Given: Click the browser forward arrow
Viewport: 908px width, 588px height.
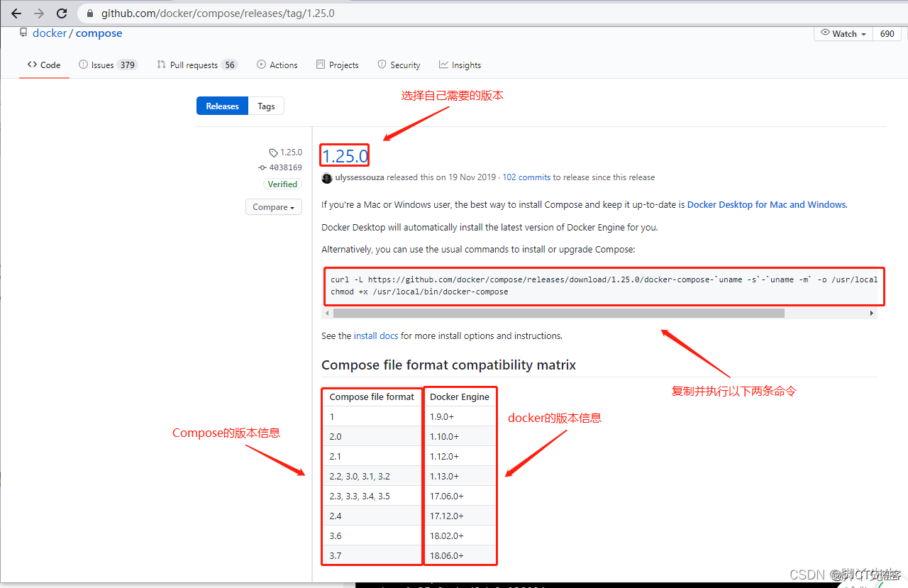Looking at the screenshot, I should point(39,13).
